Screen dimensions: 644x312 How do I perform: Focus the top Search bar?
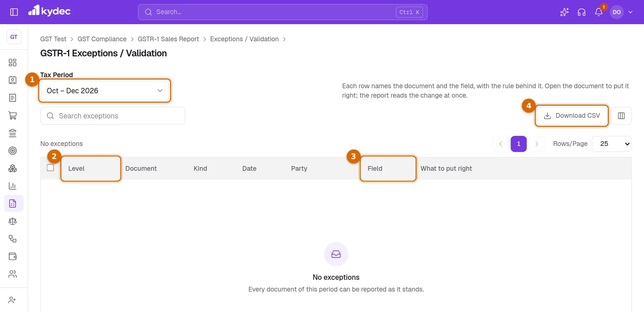click(x=282, y=12)
